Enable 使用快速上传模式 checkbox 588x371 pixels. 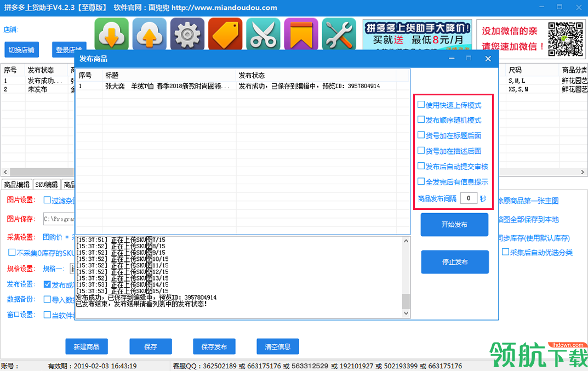coord(421,105)
